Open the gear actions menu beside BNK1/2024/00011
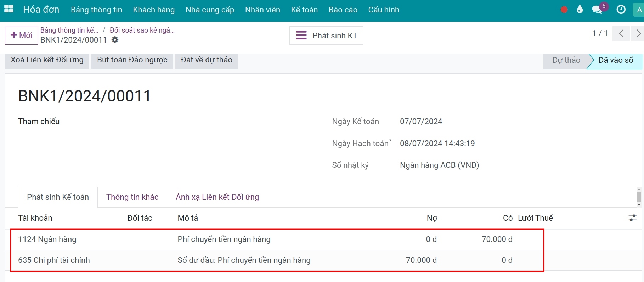Screen dimensions: 644x282 (115, 40)
